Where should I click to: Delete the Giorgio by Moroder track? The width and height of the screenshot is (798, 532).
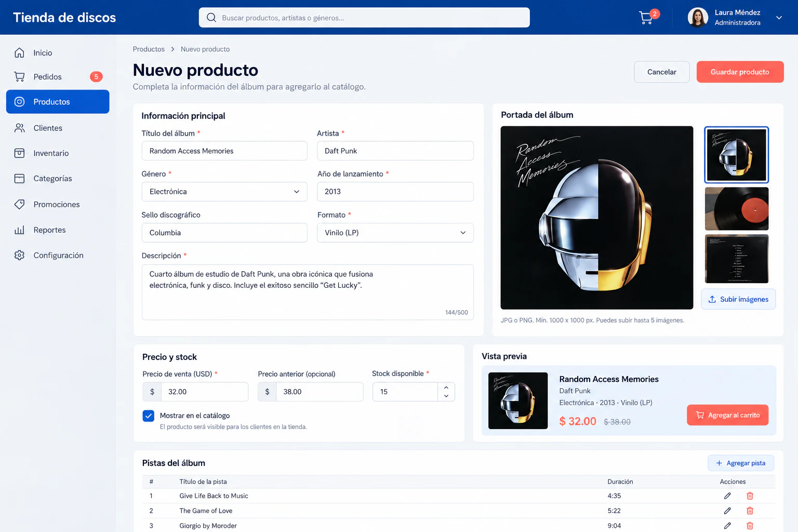coord(750,526)
